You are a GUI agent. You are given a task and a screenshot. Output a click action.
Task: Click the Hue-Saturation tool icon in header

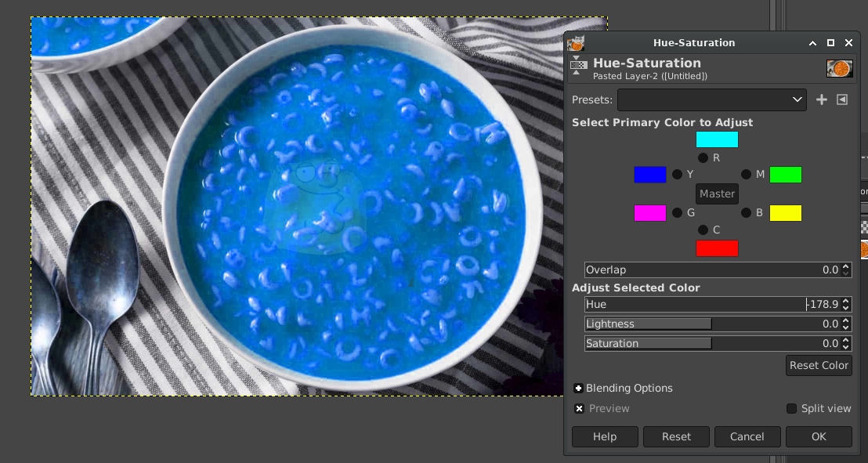pyautogui.click(x=577, y=65)
